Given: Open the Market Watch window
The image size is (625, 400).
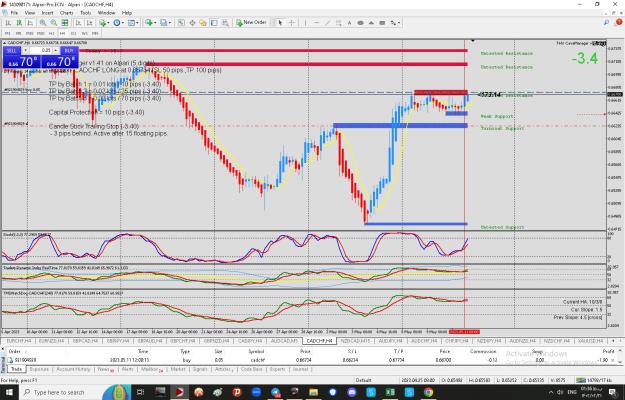Looking at the screenshot, I should (x=181, y=23).
